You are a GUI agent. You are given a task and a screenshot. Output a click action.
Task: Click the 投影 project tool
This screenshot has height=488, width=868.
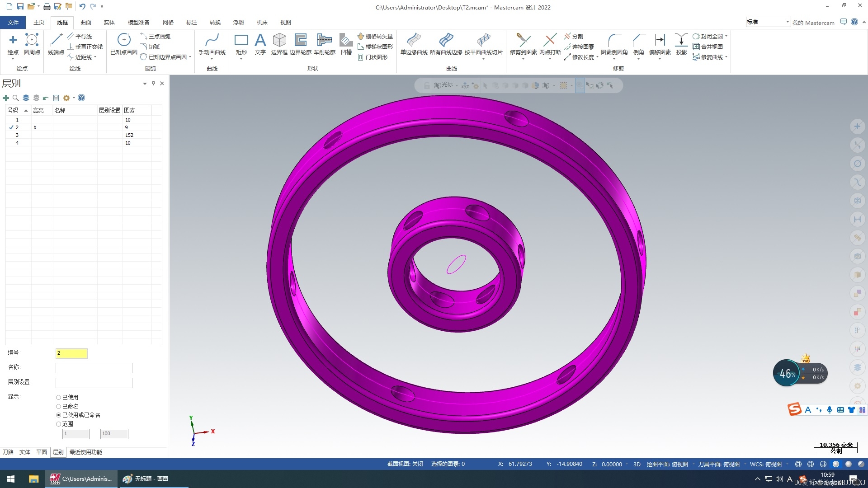pyautogui.click(x=681, y=44)
